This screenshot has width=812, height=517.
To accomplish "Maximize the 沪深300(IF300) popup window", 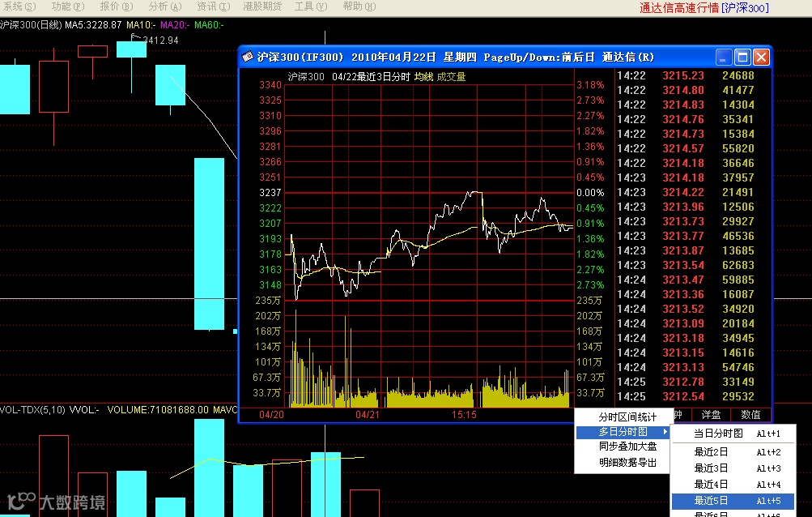I will pos(742,57).
